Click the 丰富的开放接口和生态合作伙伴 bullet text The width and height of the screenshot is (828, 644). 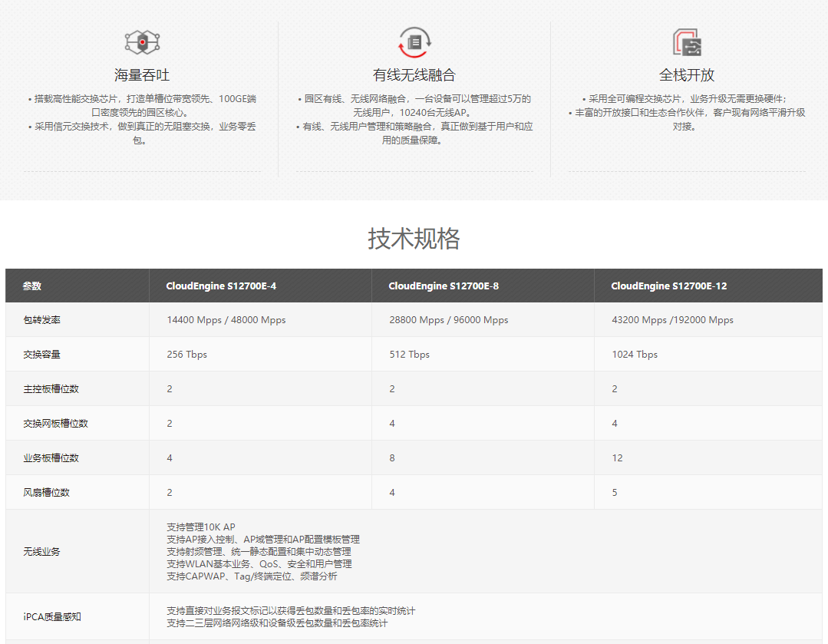[687, 120]
